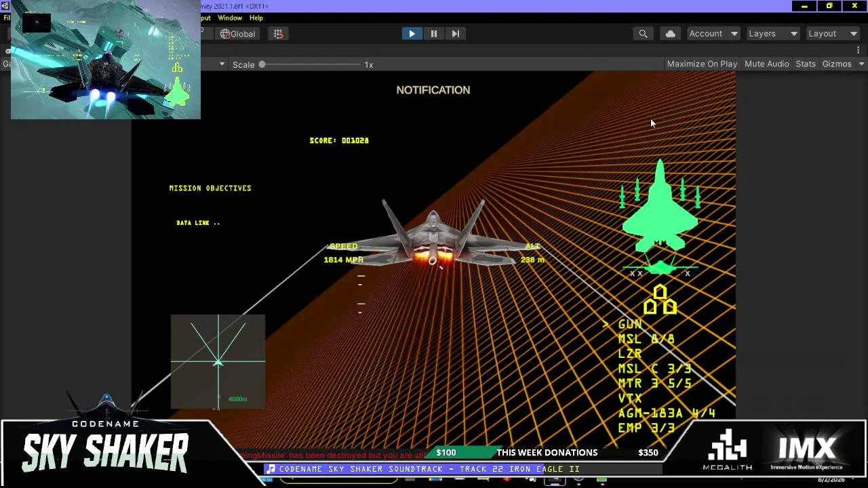Select the MSL 8/8 weapon entry
Viewport: 868px width, 488px height.
(646, 340)
